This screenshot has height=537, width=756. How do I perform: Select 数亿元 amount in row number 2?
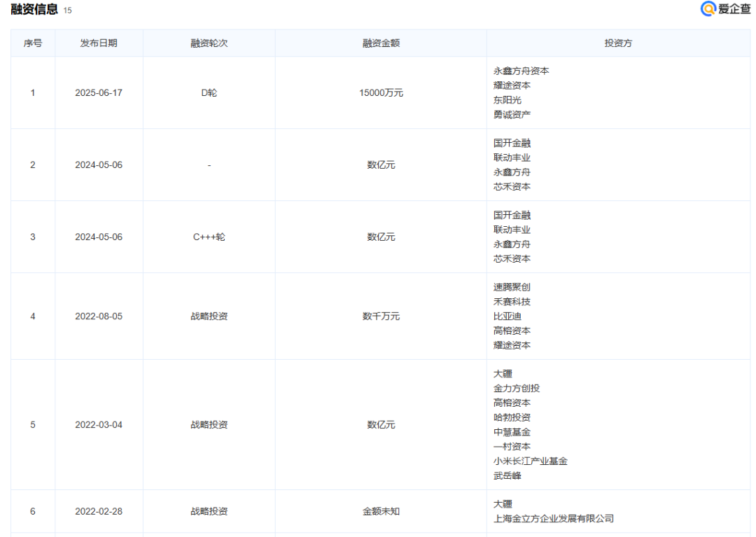381,165
